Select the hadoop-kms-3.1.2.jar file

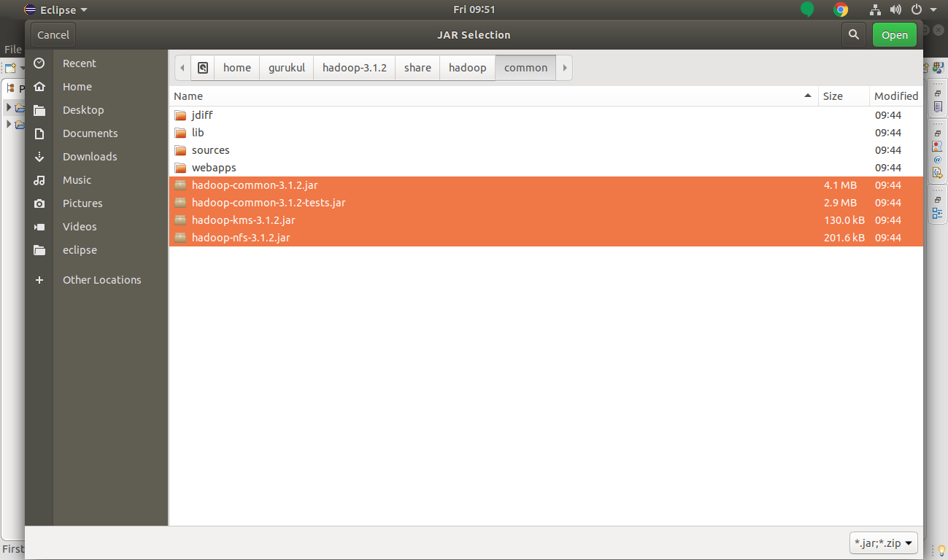point(546,220)
